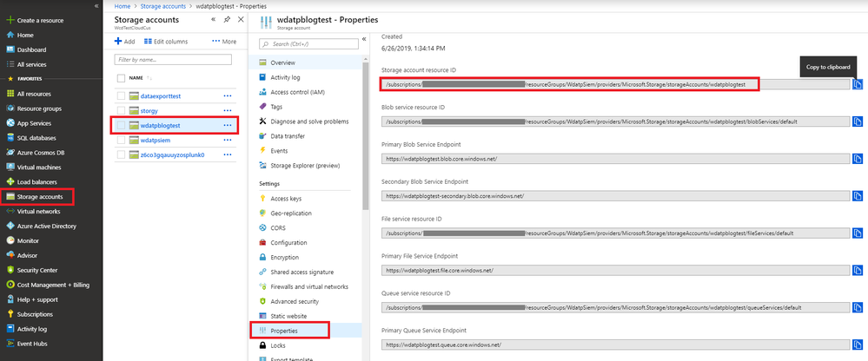868x361 pixels.
Task: Click Home breadcrumb link
Action: pos(122,7)
